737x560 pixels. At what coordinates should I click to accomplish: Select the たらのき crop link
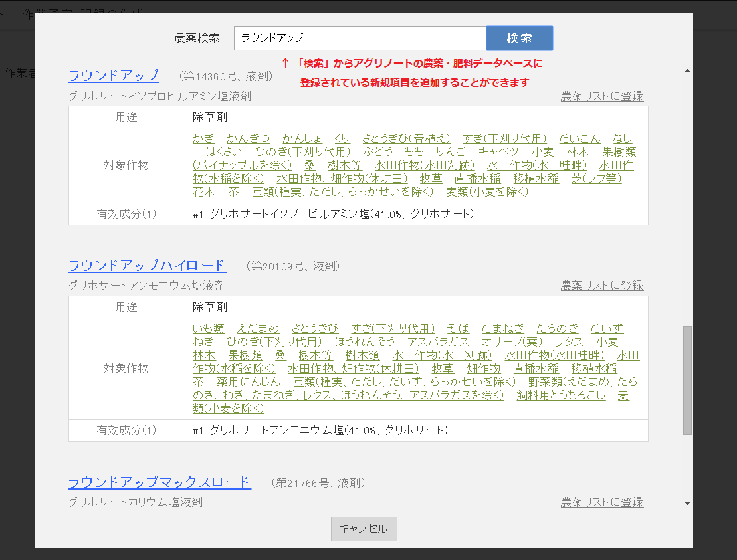(557, 329)
